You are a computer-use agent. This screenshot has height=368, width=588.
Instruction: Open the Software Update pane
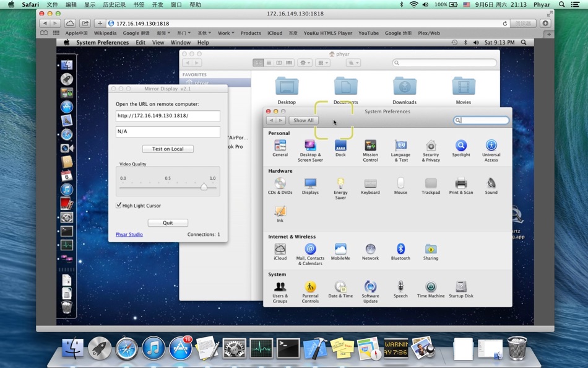pos(370,287)
